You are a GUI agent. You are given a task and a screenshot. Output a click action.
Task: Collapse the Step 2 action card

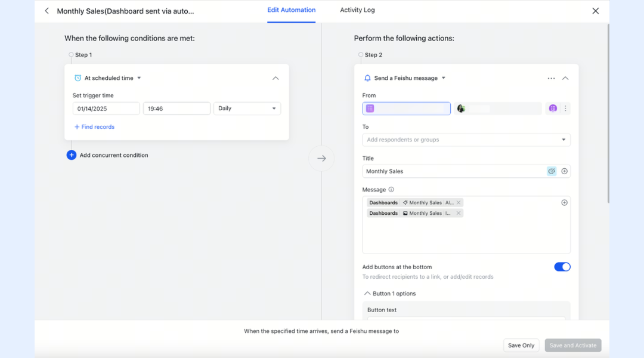coord(565,78)
